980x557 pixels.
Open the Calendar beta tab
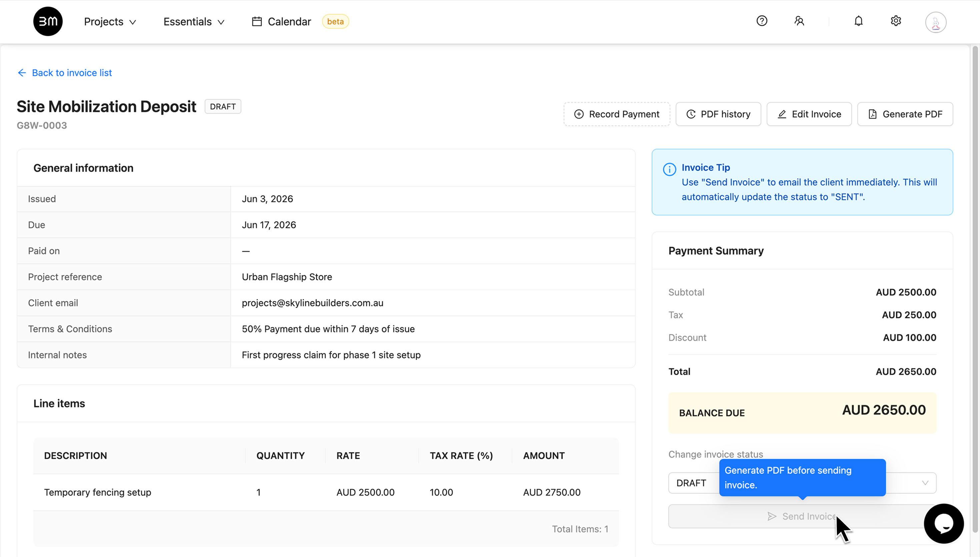tap(300, 22)
